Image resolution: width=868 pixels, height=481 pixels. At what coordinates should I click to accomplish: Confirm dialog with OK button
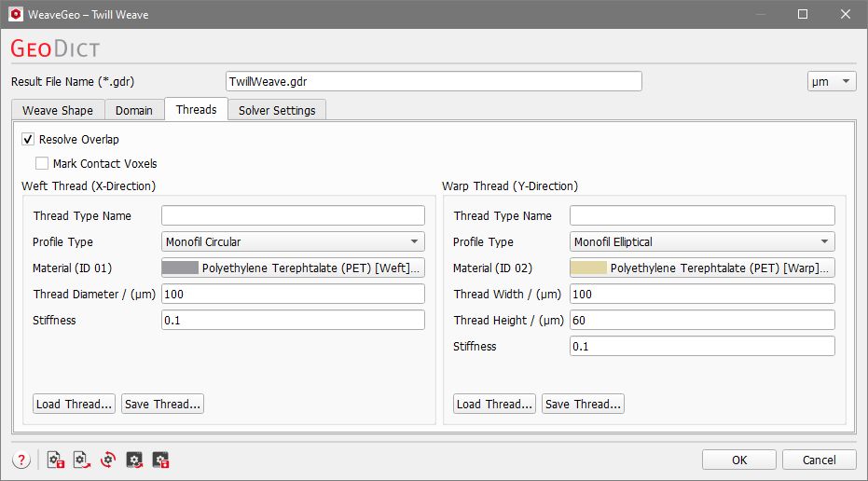click(739, 460)
